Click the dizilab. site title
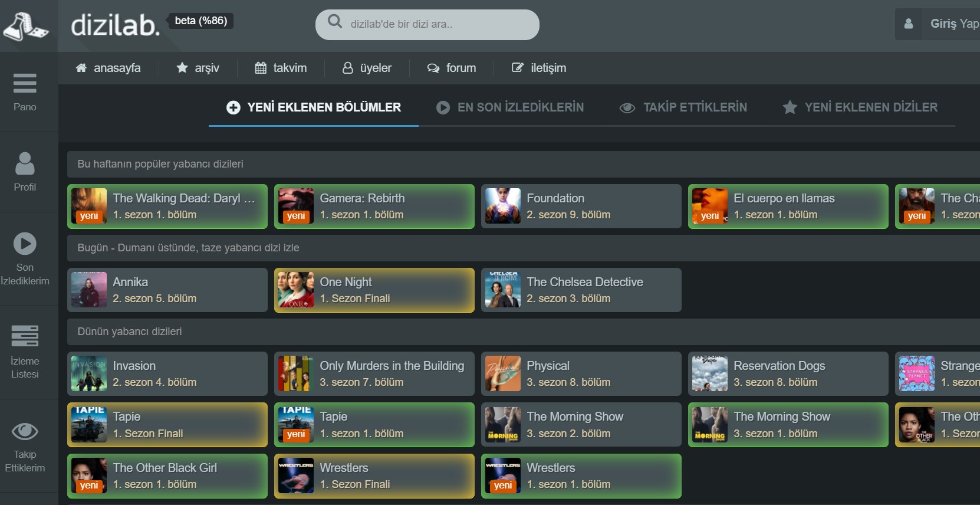 116,25
